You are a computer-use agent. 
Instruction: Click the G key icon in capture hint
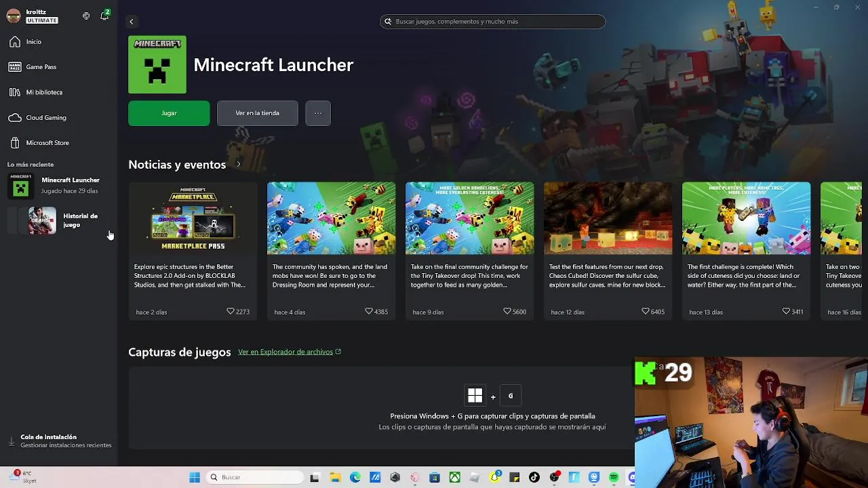tap(511, 396)
